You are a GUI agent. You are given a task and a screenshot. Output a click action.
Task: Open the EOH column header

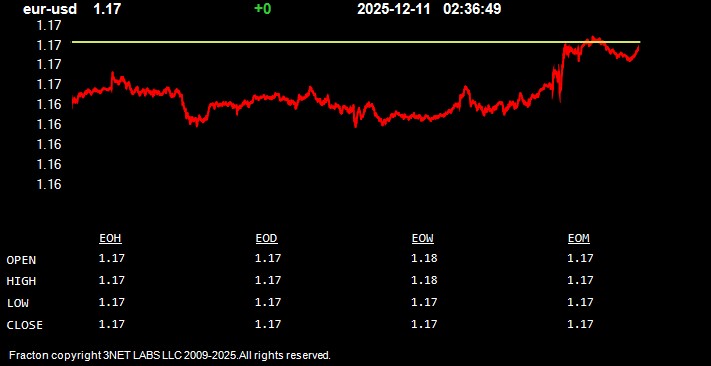110,239
